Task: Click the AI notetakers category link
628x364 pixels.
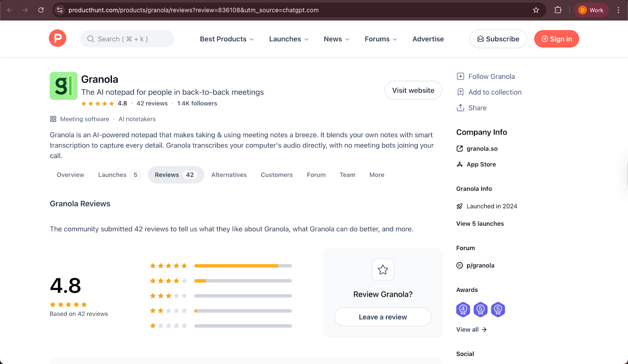Action: tap(137, 119)
